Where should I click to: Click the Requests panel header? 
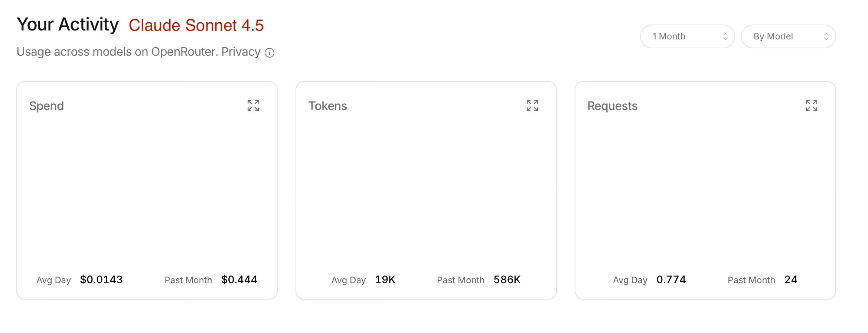(x=612, y=106)
